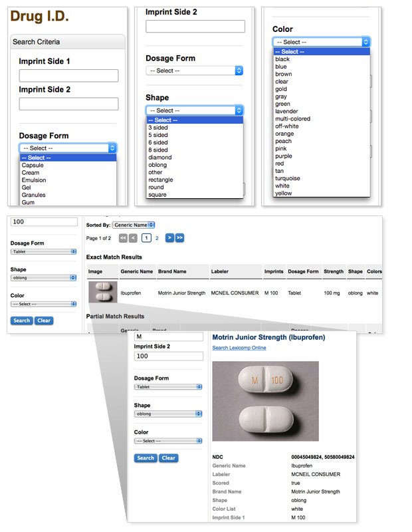The width and height of the screenshot is (412, 532).
Task: Click the next page single-arrow button
Action: click(x=169, y=237)
